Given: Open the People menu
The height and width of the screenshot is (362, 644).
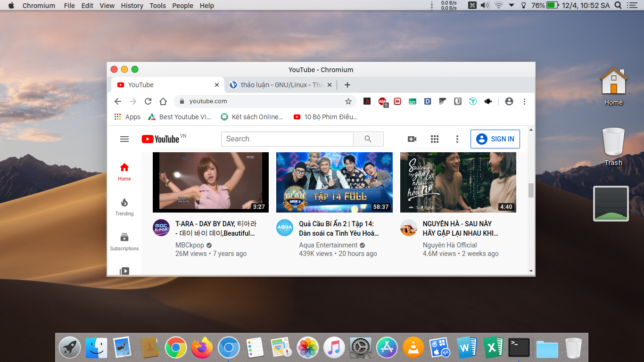Looking at the screenshot, I should (x=183, y=6).
